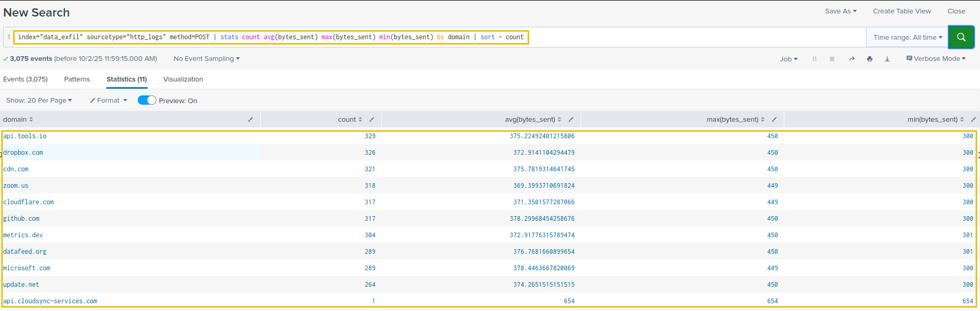Click the export download icon
This screenshot has width=980, height=311.
(887, 59)
